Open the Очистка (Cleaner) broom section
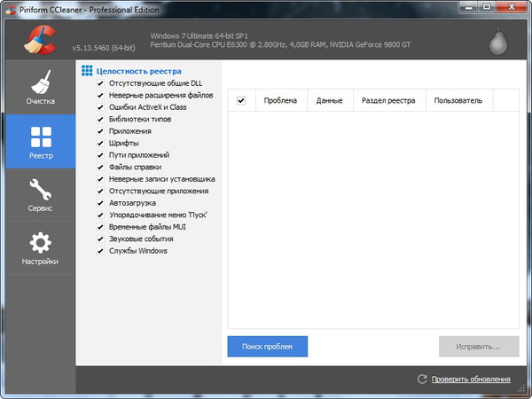The width and height of the screenshot is (532, 399). coord(40,88)
